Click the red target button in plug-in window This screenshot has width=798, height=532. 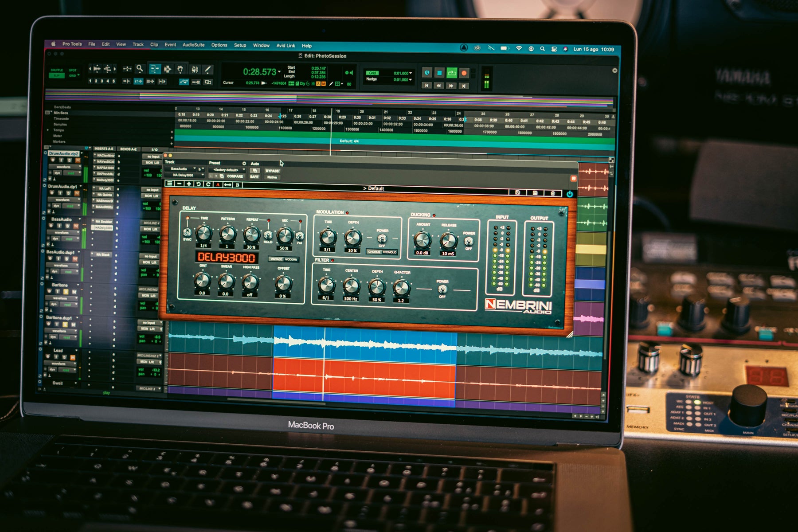(x=573, y=178)
